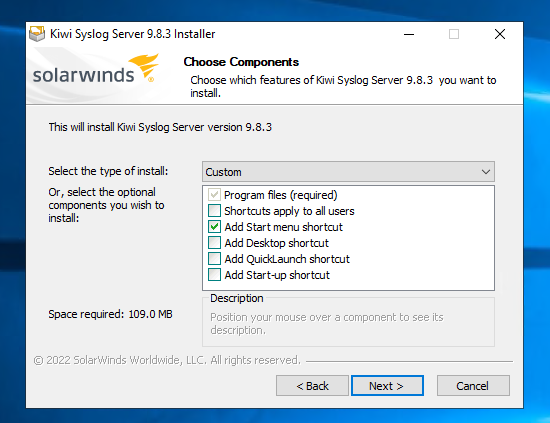Click the 'Or, select the optional components' label
550x423 pixels.
(106, 205)
